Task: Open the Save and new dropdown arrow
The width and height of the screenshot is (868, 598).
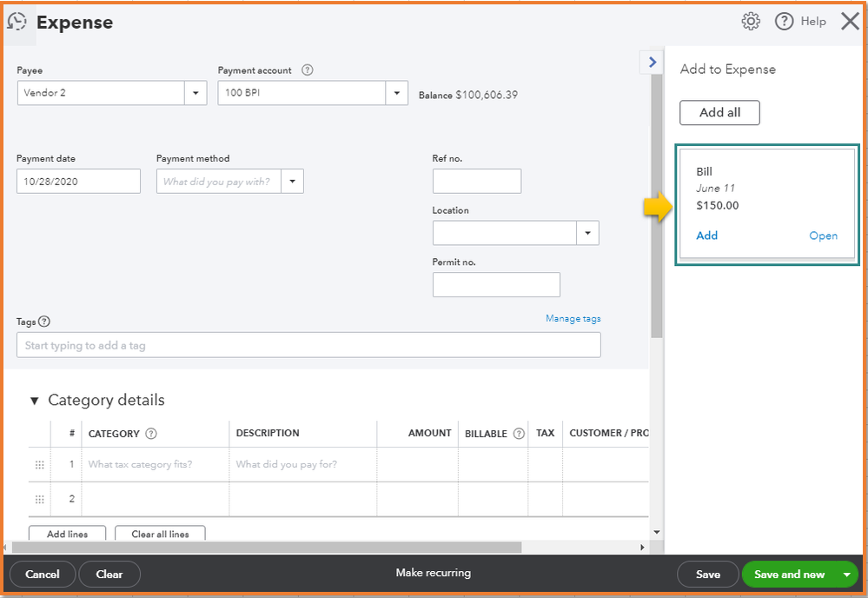Action: click(x=846, y=575)
